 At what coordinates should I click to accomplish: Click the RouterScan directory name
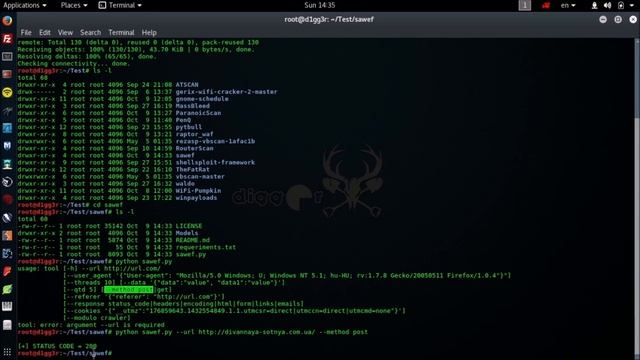tap(194, 149)
